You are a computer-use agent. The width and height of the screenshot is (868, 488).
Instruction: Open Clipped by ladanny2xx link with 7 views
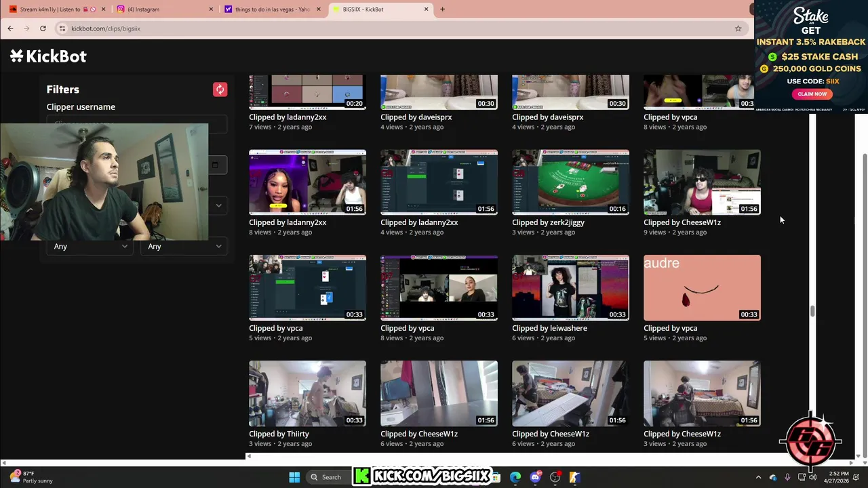(x=288, y=117)
